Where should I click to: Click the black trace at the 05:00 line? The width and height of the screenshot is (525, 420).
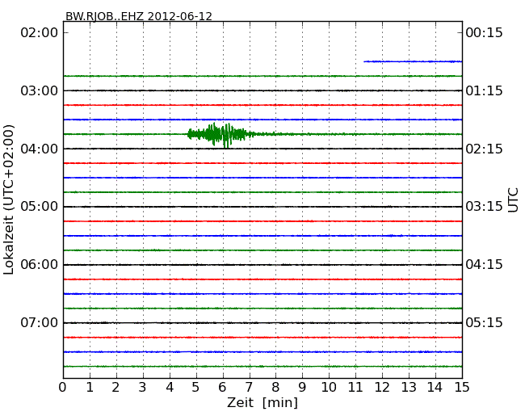tap(262, 207)
